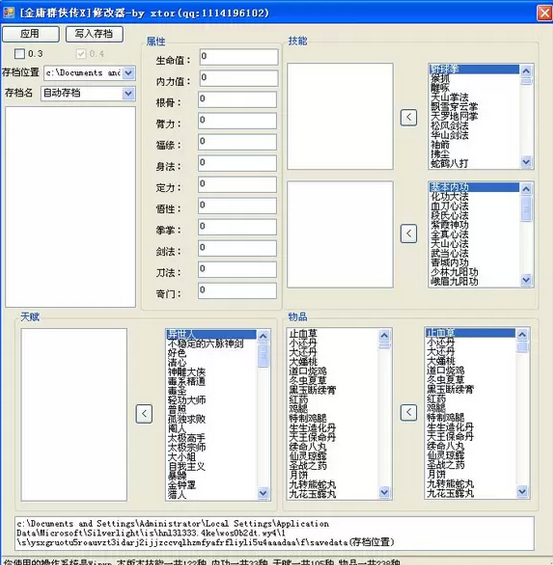Screen dimensions: 553x565
Task: Select 野球拳 in the skill list
Action: pyautogui.click(x=474, y=69)
